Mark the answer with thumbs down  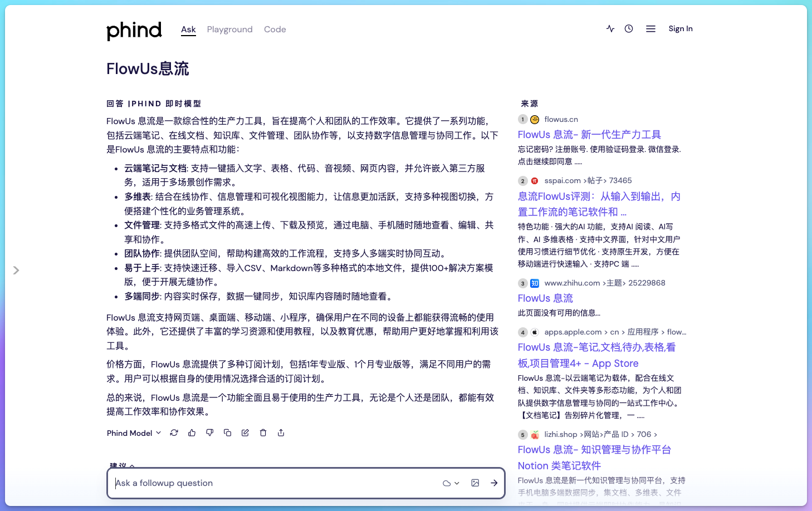tap(210, 433)
